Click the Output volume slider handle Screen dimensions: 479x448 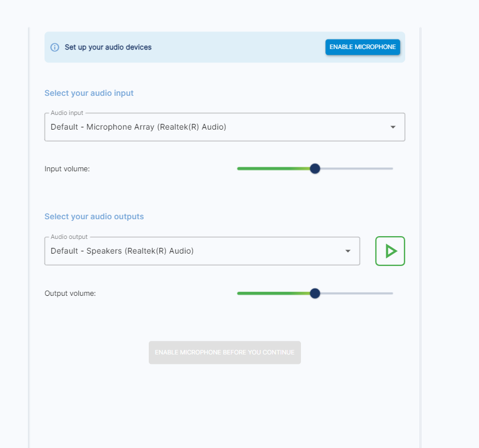tap(315, 294)
